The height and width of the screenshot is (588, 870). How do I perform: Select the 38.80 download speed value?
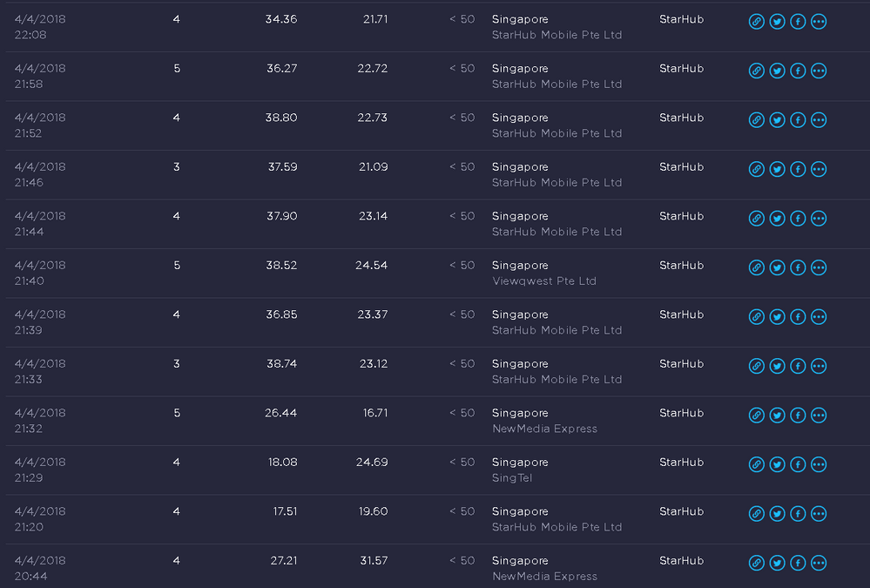pyautogui.click(x=281, y=118)
